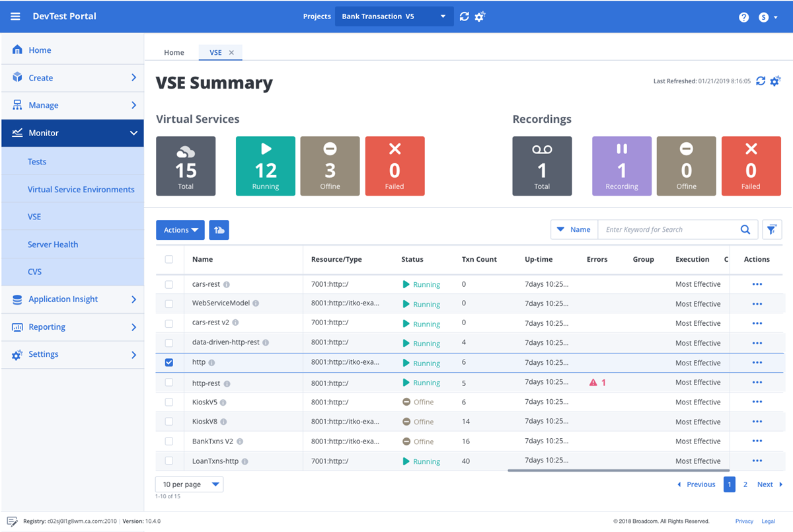Viewport: 793px width, 532px height.
Task: Open CVS under Monitor
Action: (73, 272)
